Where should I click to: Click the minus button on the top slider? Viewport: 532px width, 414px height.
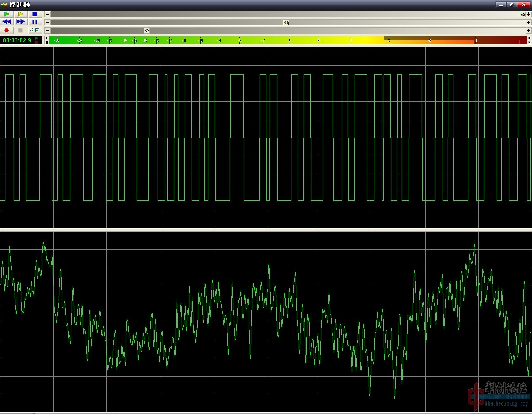tap(48, 14)
